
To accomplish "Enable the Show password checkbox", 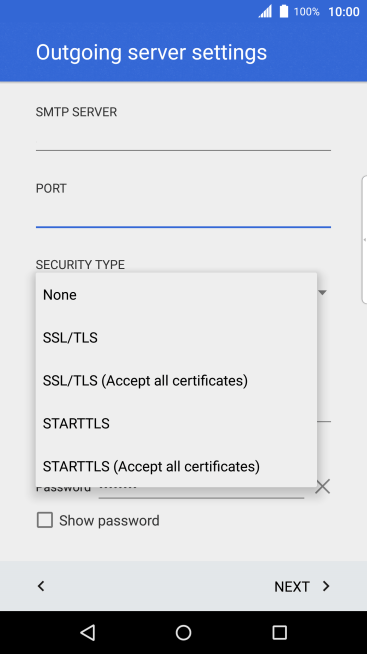I will 45,520.
